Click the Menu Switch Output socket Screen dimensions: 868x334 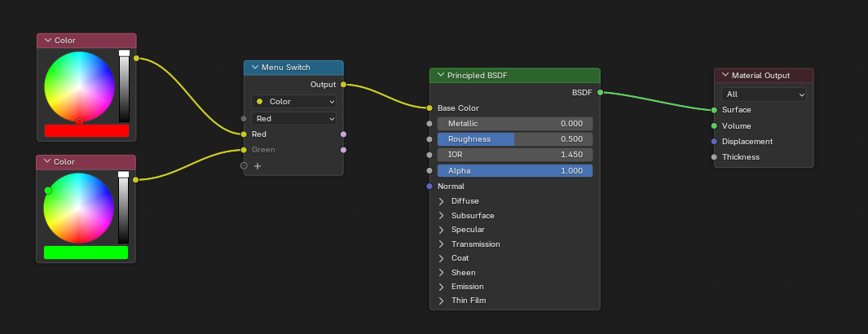(x=343, y=85)
